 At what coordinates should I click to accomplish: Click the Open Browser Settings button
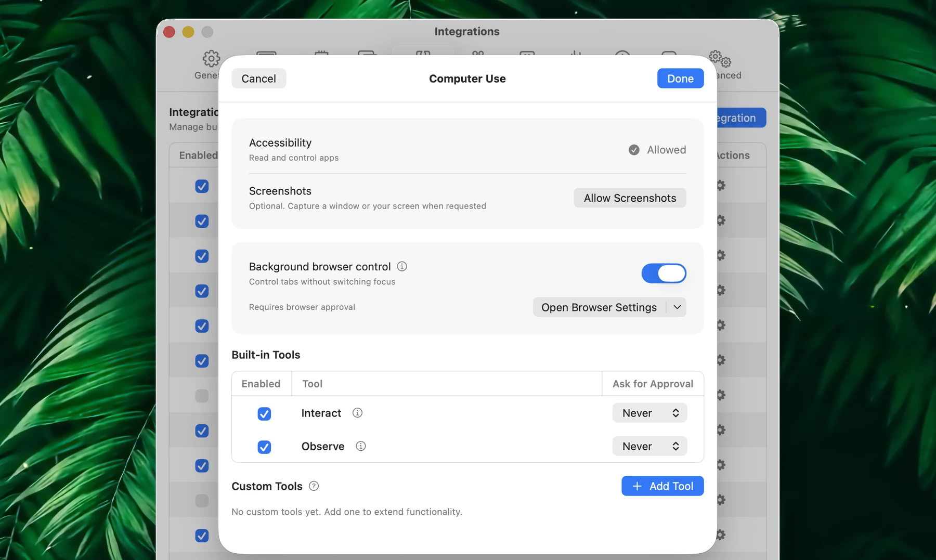[x=599, y=307]
